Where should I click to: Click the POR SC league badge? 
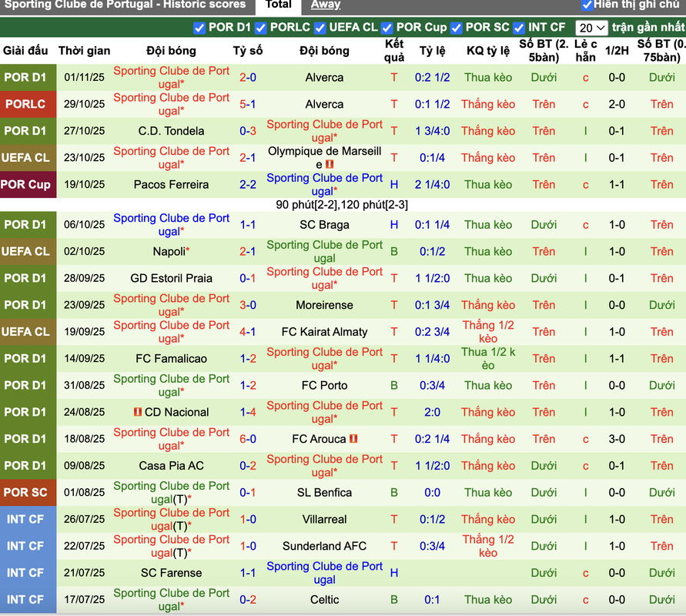click(28, 493)
